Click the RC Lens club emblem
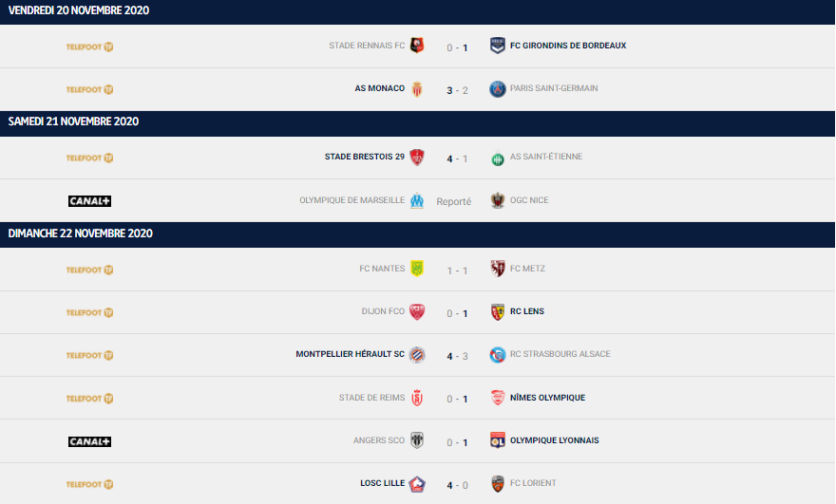The image size is (836, 504). 498,311
